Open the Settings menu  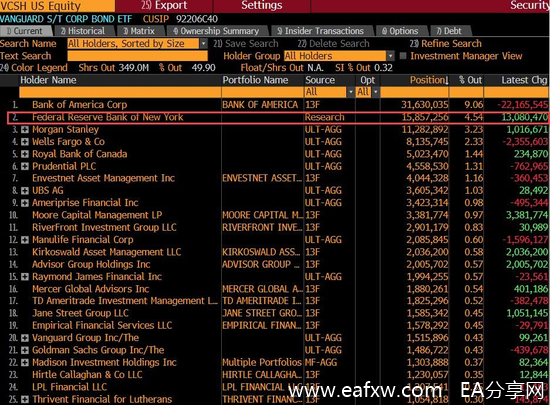(x=262, y=6)
